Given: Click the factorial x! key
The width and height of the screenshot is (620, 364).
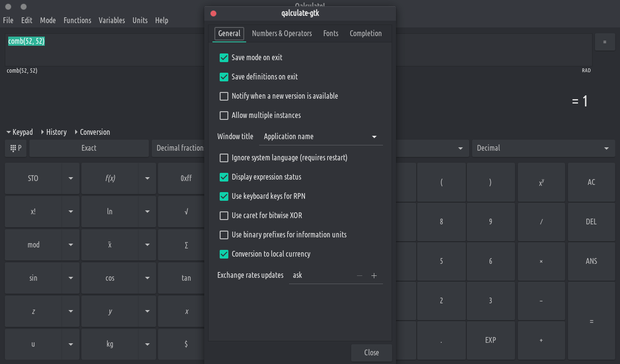Looking at the screenshot, I should tap(33, 211).
